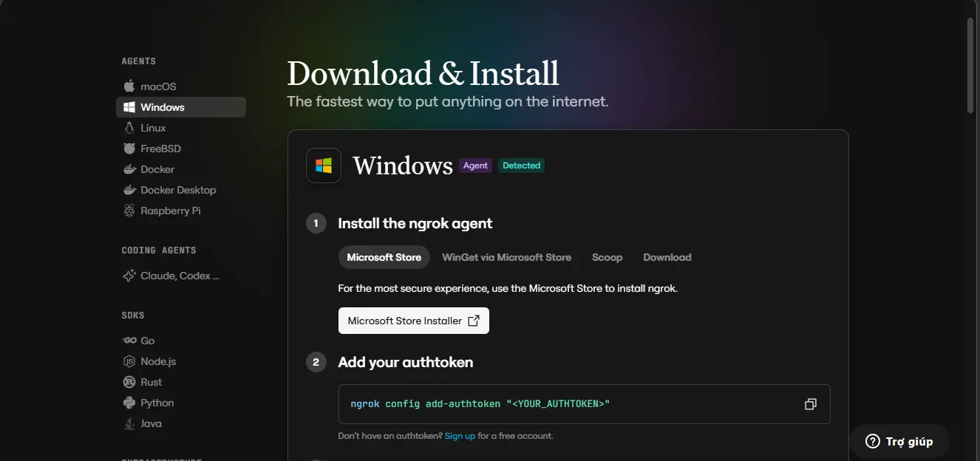Click the Node.js SDK icon
The image size is (980, 461).
tap(129, 361)
